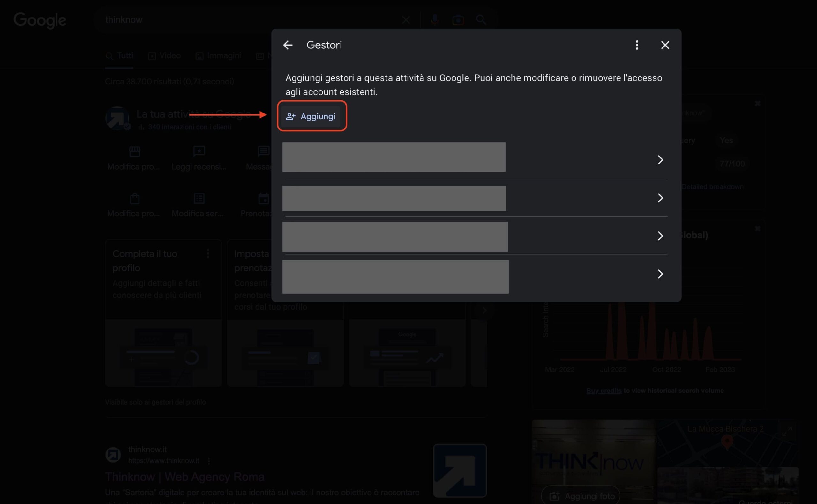Image resolution: width=817 pixels, height=504 pixels.
Task: Expand the first manager row chevron
Action: (x=660, y=160)
